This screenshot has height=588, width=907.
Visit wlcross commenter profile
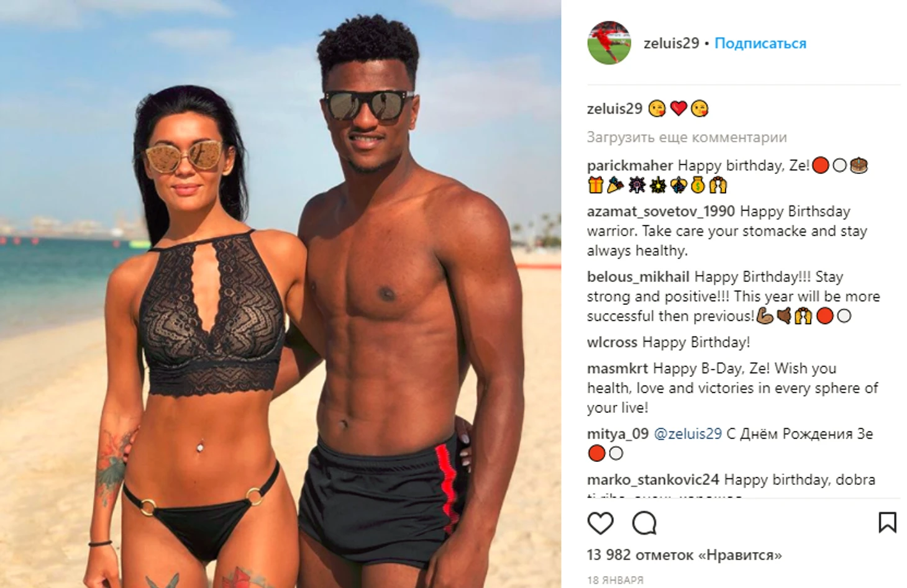pos(612,342)
